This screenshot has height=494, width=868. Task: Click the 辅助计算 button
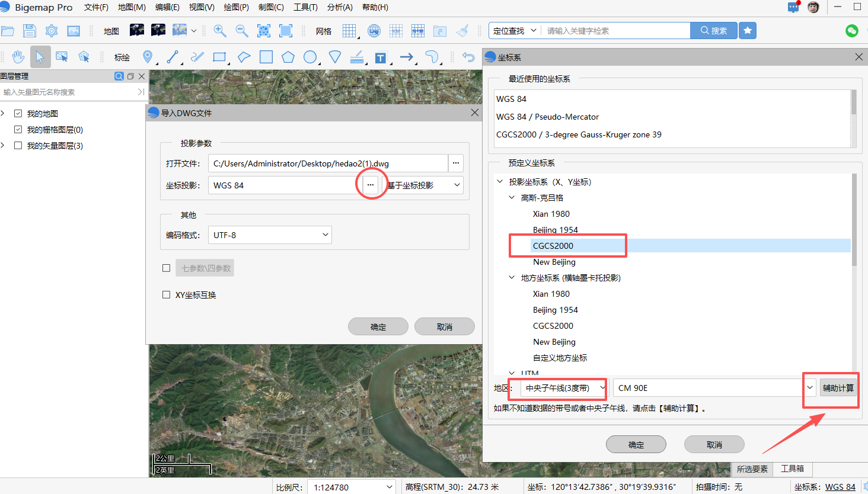(838, 388)
